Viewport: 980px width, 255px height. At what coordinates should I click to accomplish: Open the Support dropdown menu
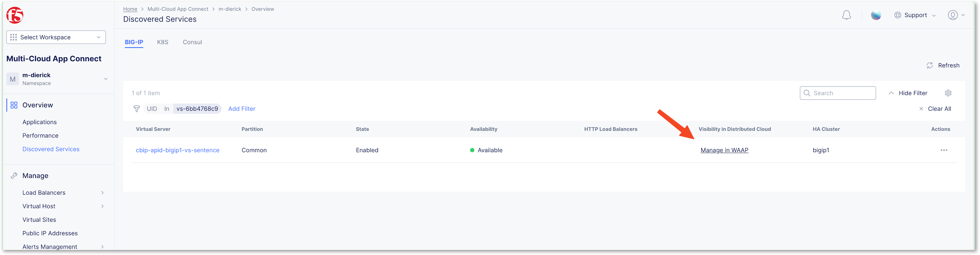tap(915, 15)
